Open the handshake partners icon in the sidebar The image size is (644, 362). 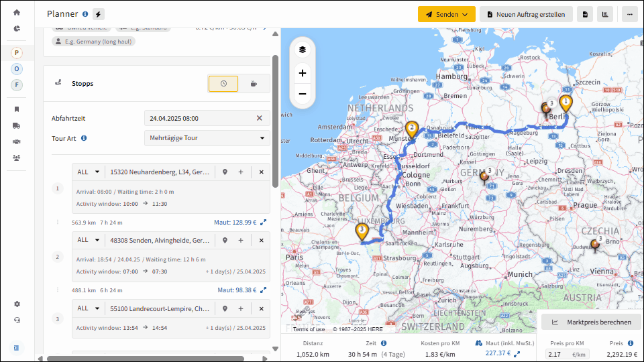point(16,141)
